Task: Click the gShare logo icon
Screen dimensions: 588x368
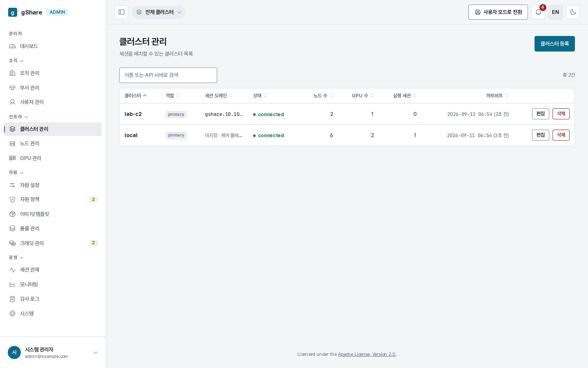Action: click(x=13, y=12)
